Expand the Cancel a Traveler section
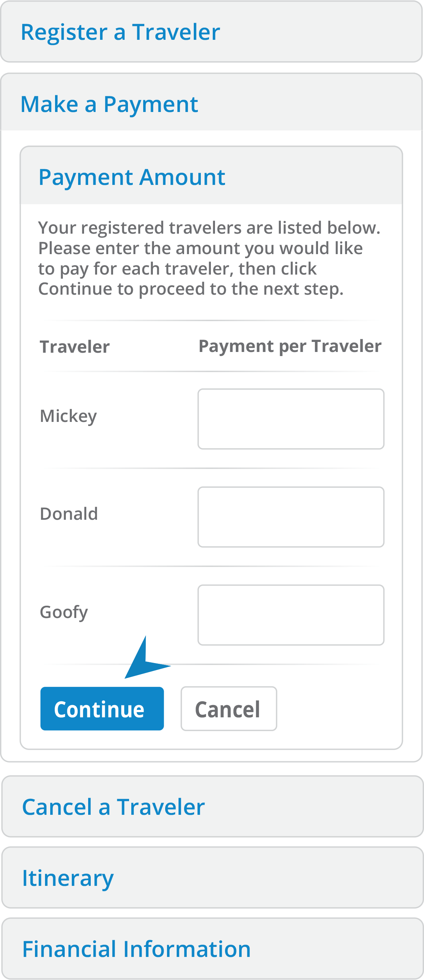The image size is (424, 980). pos(212,807)
